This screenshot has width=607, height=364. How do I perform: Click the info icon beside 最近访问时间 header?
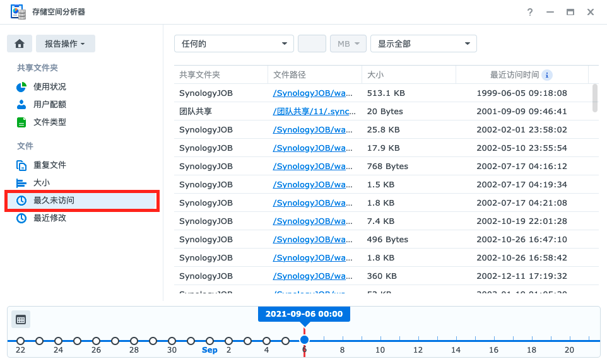coord(546,74)
